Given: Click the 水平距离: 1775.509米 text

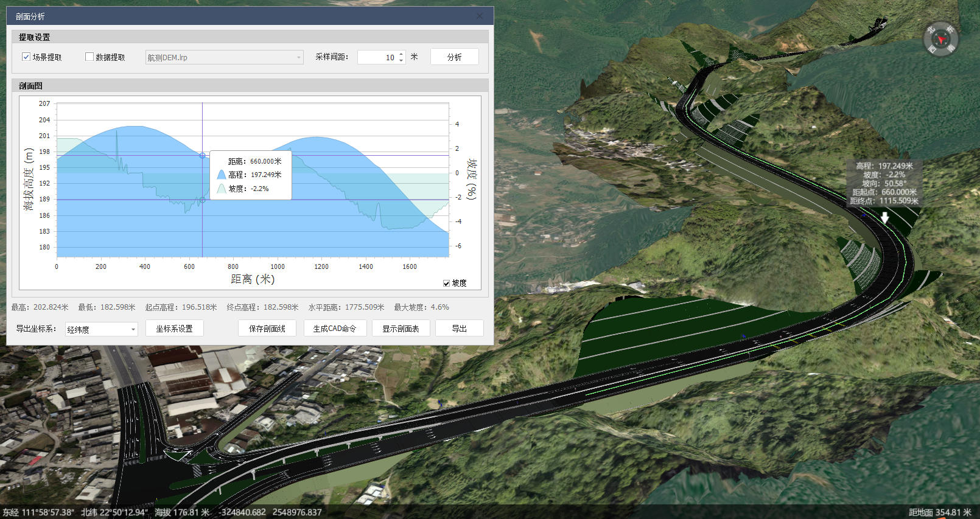Looking at the screenshot, I should [x=346, y=307].
